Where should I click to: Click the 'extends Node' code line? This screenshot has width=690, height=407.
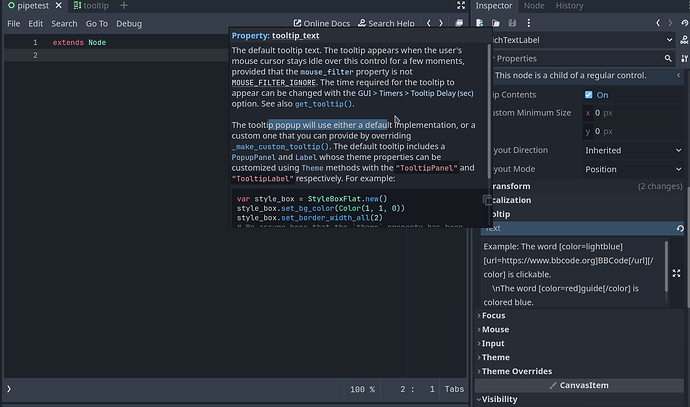(x=79, y=43)
